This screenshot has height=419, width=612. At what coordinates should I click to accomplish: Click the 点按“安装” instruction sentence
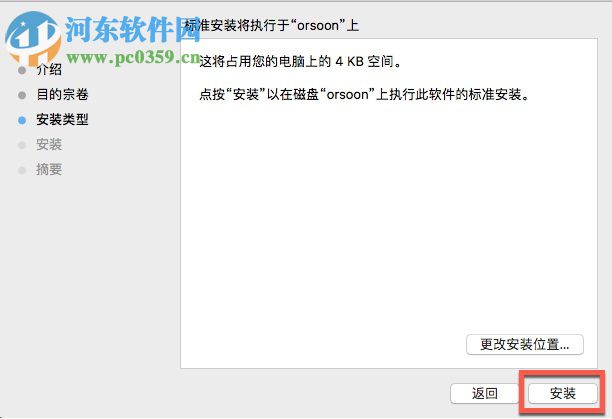click(x=364, y=94)
